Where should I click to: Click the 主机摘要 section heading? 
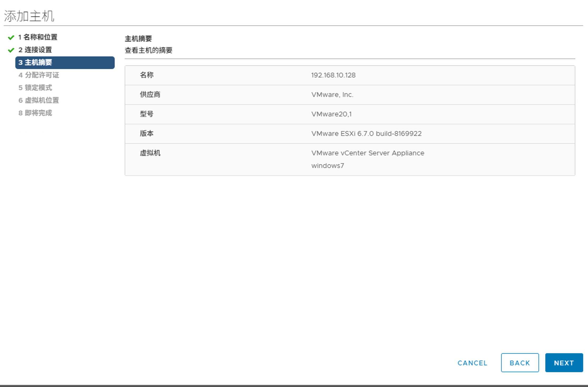coord(138,39)
